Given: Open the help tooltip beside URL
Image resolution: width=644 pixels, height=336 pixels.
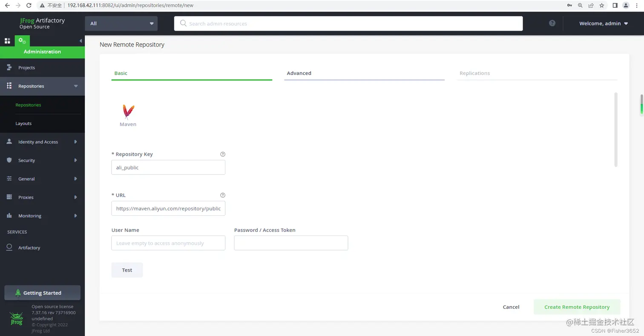Looking at the screenshot, I should [223, 195].
